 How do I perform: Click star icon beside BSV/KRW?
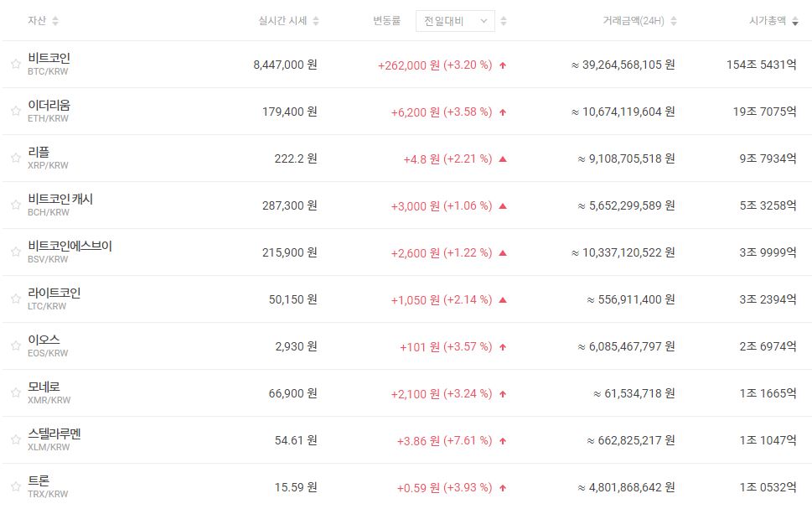[x=15, y=252]
